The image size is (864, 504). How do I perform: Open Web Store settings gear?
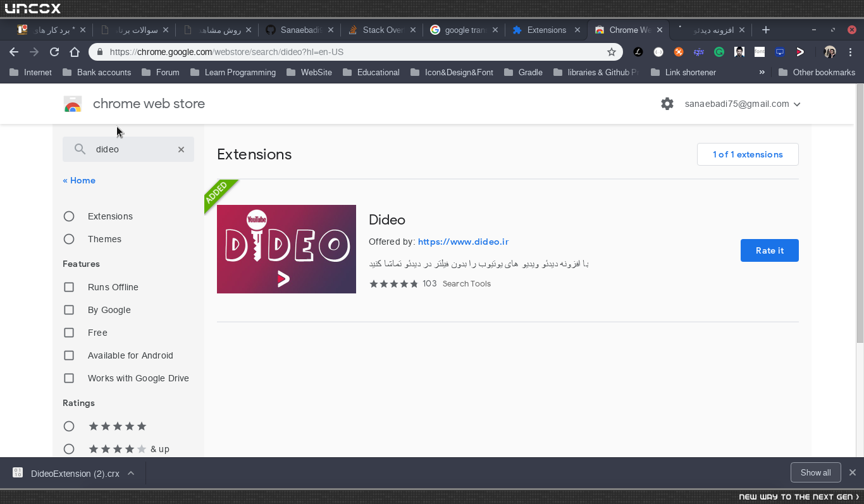[667, 104]
